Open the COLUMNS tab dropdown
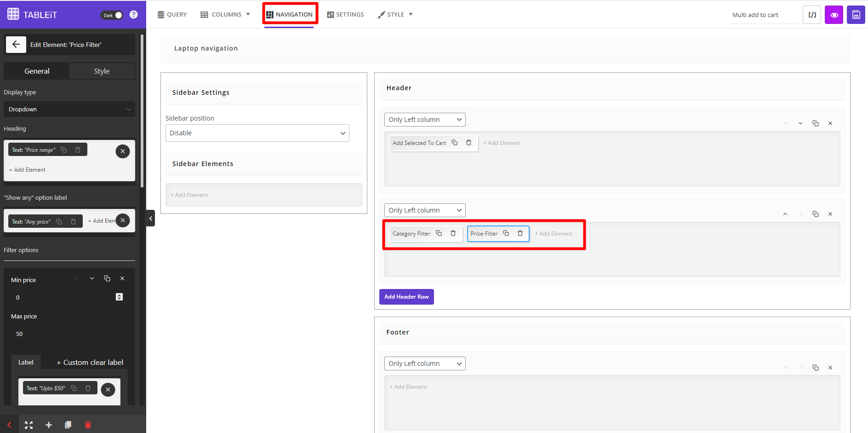Image resolution: width=868 pixels, height=433 pixels. 225,15
